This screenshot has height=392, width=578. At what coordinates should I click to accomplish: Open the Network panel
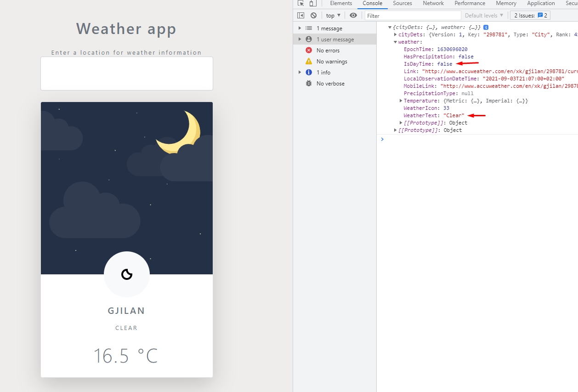433,3
